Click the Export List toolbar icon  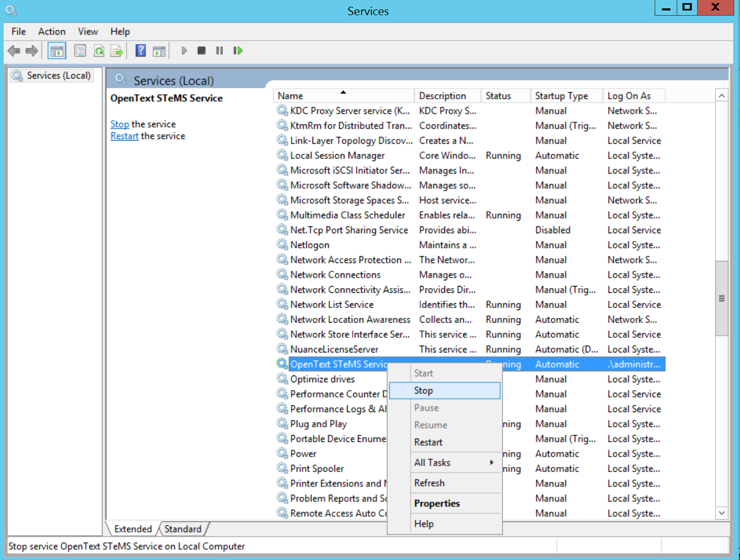point(117,51)
